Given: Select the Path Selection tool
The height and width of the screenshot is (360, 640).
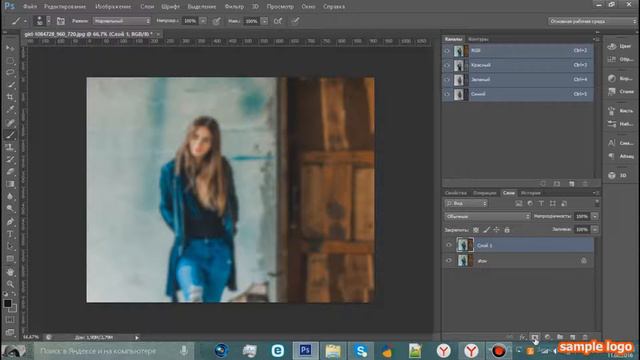Looking at the screenshot, I should 10,246.
